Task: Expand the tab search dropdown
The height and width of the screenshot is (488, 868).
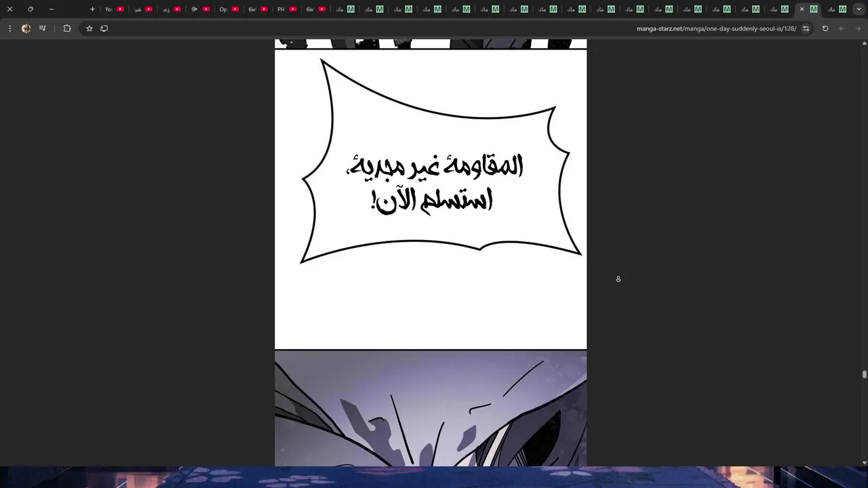Action: click(859, 9)
